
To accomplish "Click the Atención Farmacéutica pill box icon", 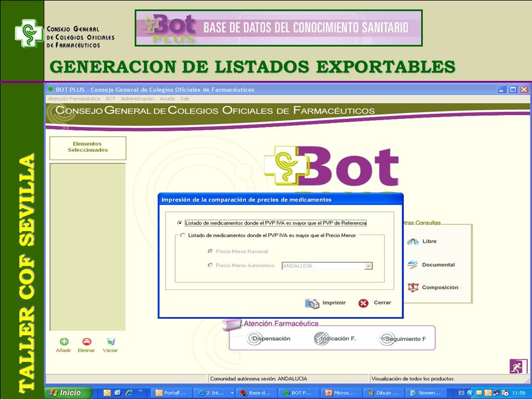I will [x=232, y=324].
